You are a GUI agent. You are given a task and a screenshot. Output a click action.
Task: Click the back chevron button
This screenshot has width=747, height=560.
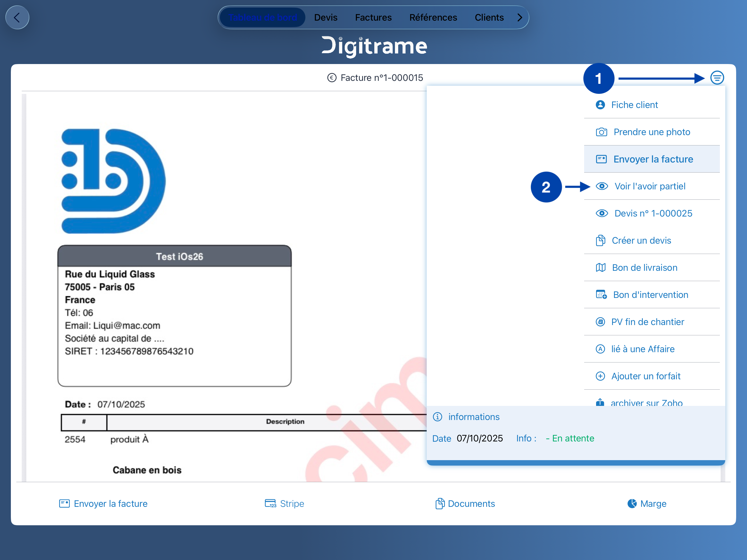pyautogui.click(x=17, y=18)
